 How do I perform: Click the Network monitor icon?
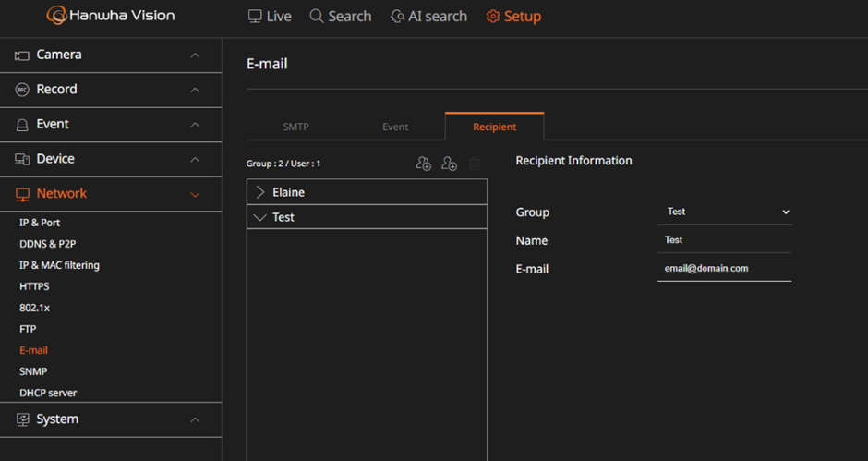[22, 194]
